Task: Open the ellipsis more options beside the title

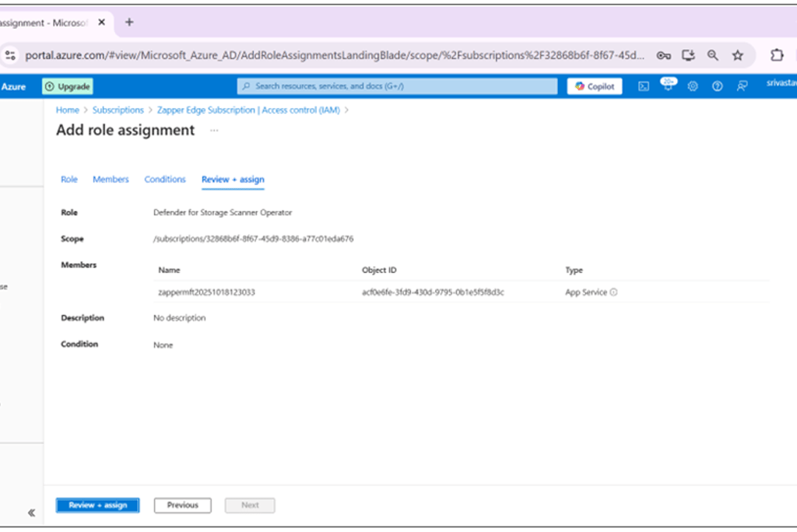Action: [214, 131]
